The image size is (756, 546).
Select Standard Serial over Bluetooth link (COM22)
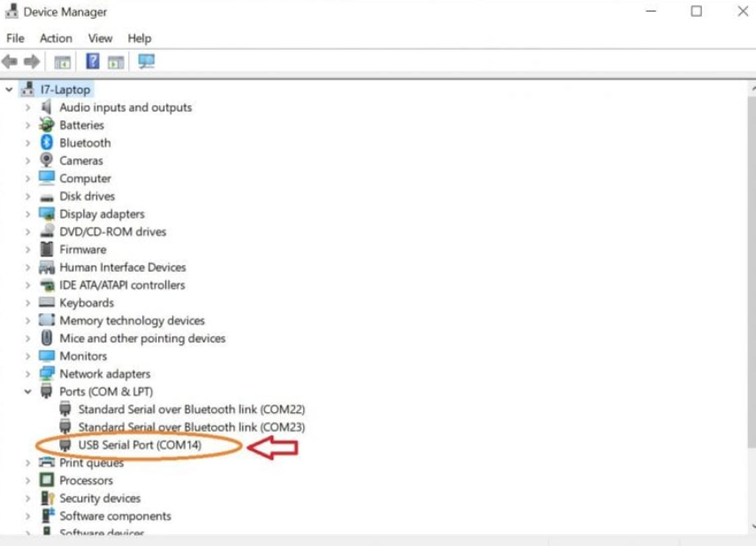191,410
